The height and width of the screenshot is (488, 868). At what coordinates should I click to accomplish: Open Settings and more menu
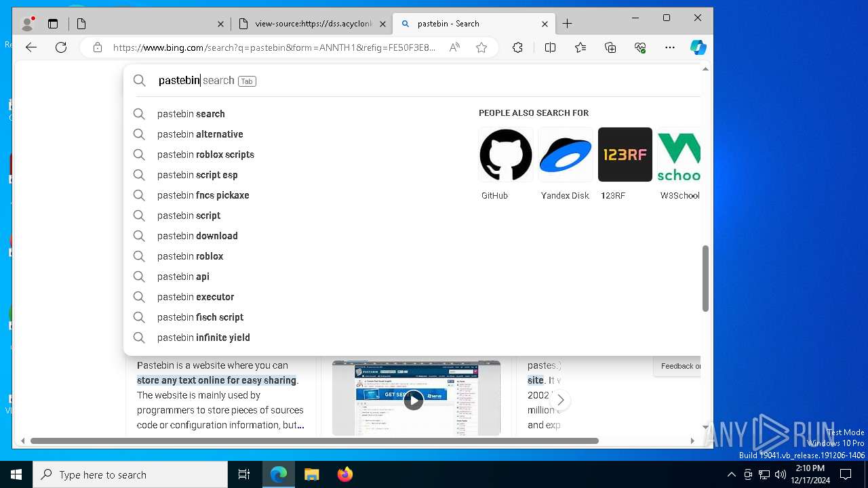point(670,47)
